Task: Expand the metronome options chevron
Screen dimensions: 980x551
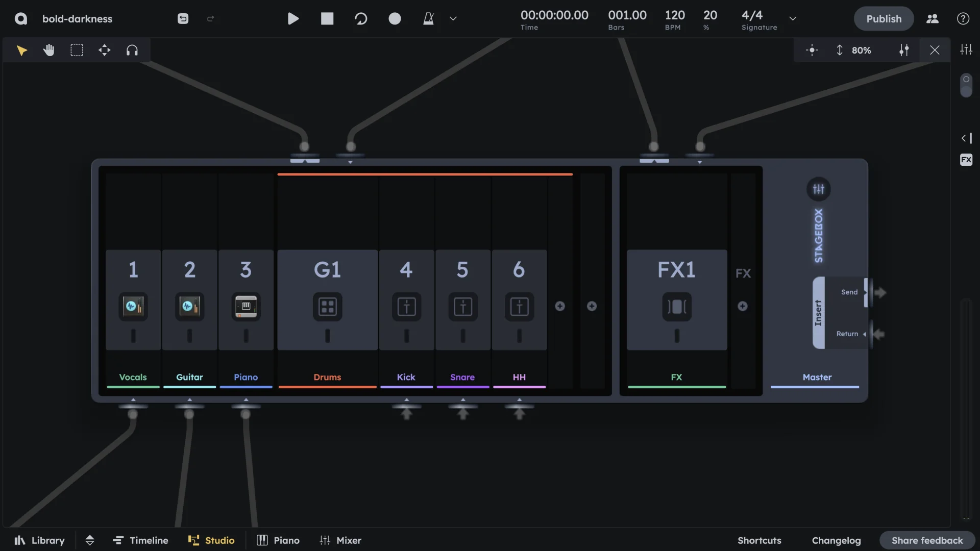Action: click(453, 18)
